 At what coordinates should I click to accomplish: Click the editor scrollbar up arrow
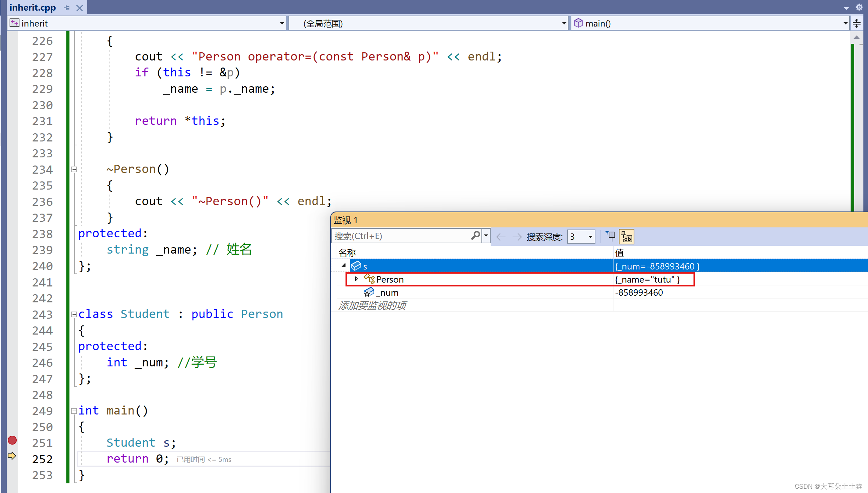pyautogui.click(x=857, y=37)
